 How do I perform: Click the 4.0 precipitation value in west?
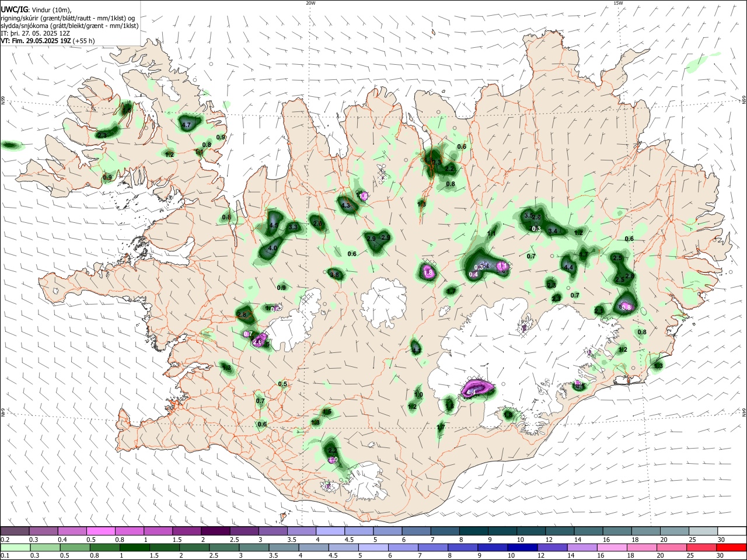(273, 249)
